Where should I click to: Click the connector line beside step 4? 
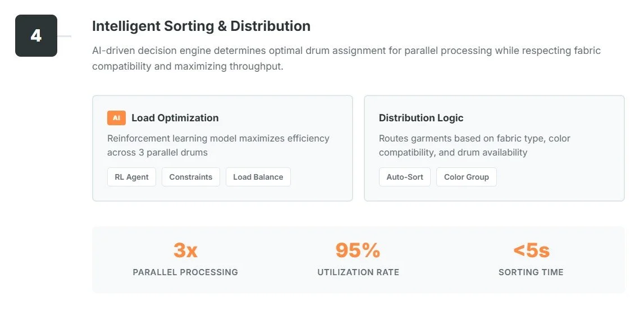(64, 36)
